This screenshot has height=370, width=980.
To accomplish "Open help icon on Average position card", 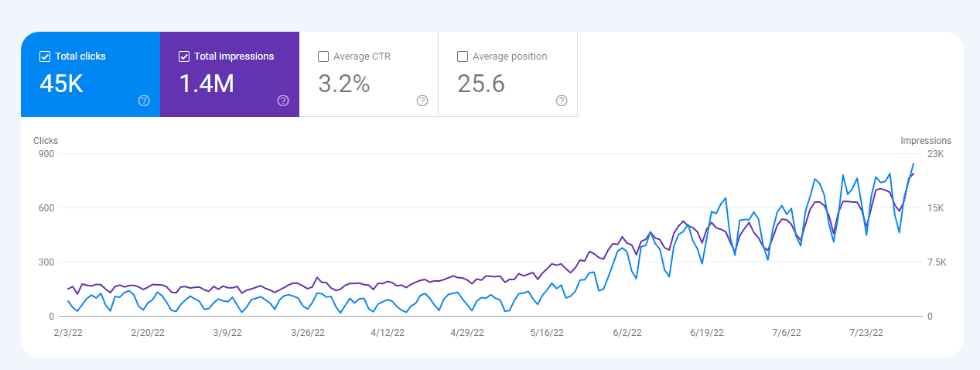I will [x=562, y=101].
